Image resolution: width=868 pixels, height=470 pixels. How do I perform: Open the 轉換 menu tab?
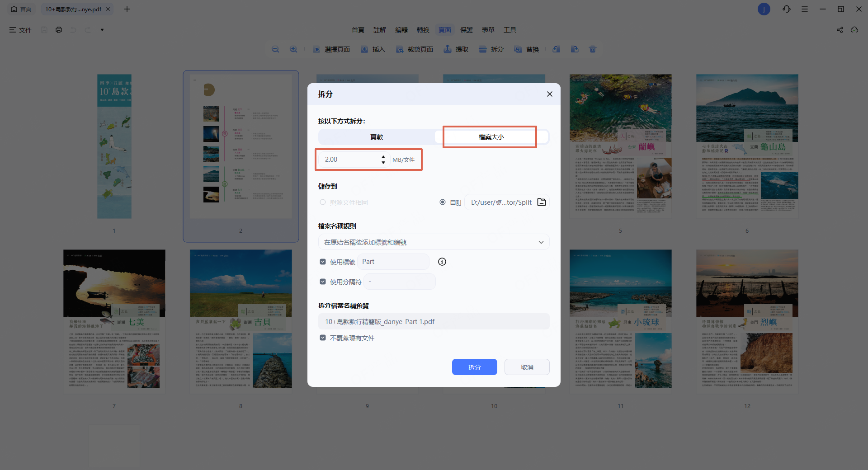click(423, 30)
